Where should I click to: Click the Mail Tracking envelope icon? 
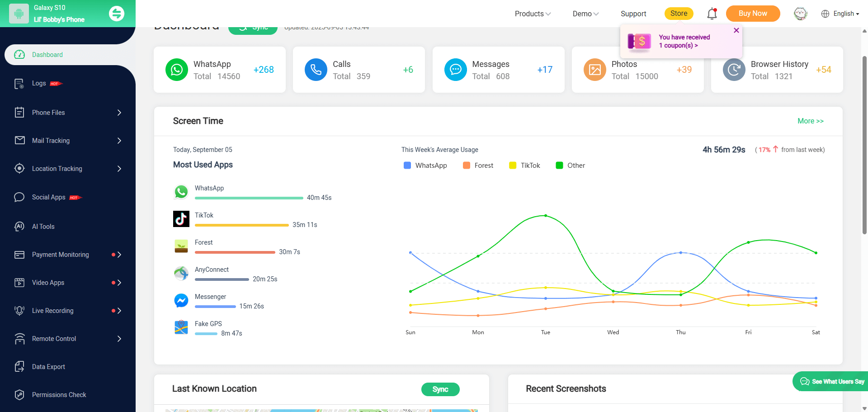[19, 140]
